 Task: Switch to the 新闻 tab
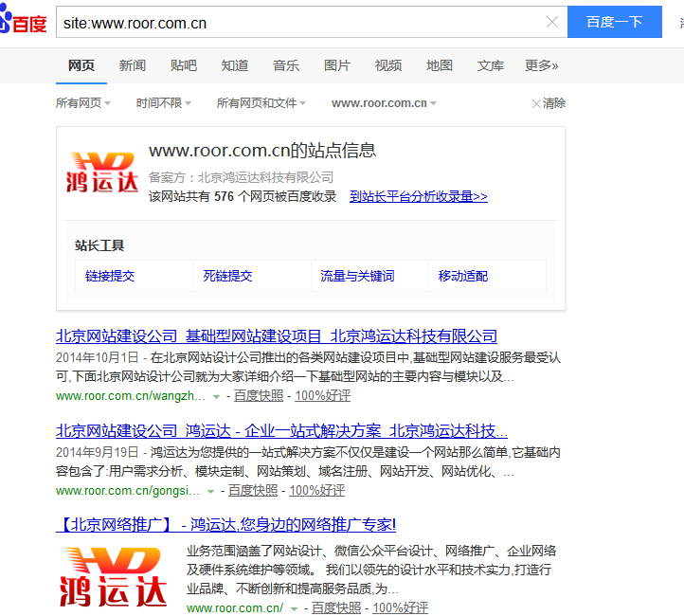pos(133,65)
